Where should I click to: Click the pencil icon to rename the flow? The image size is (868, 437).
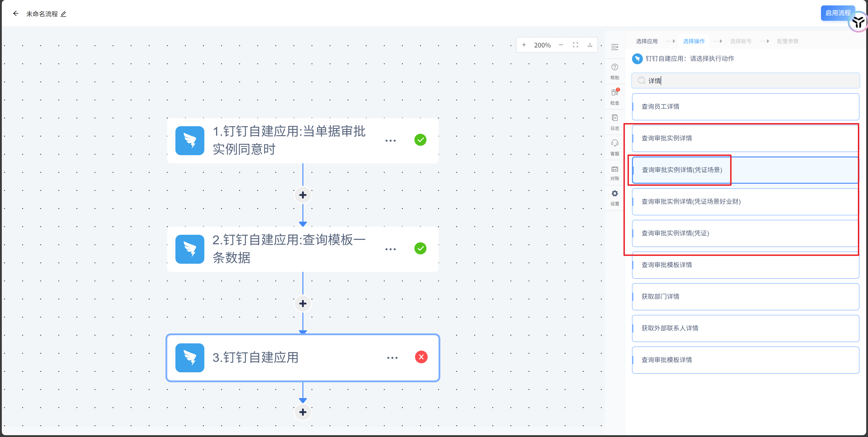click(x=63, y=14)
